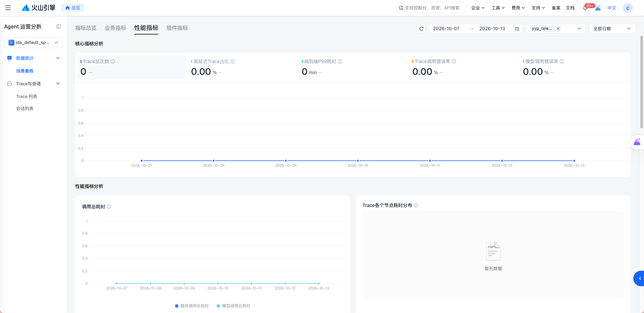The image size is (644, 313).
Task: Click the search box 支持控制台、资源、API搜索
Action: coord(431,8)
